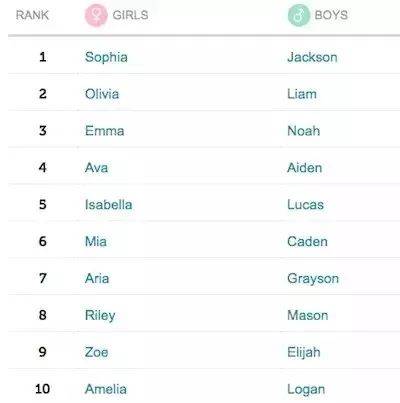Screen dimensions: 400x403
Task: Select Caden ranked sixth for boys
Action: point(307,241)
